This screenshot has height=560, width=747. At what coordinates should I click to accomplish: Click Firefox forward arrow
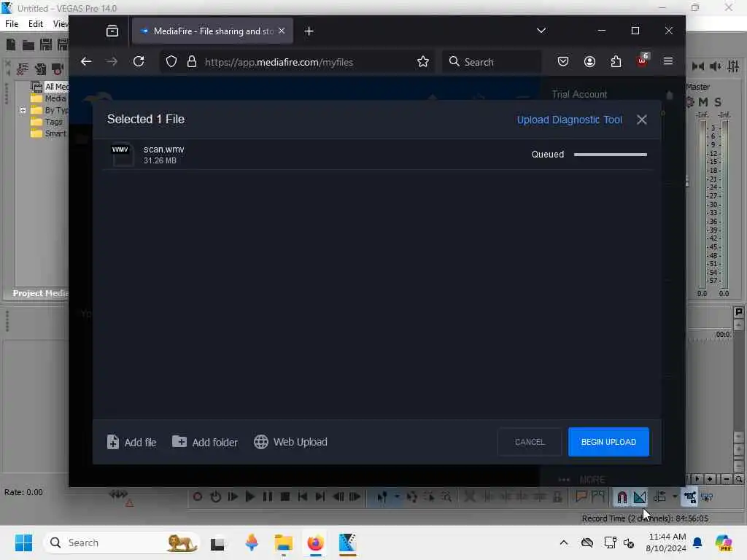112,62
